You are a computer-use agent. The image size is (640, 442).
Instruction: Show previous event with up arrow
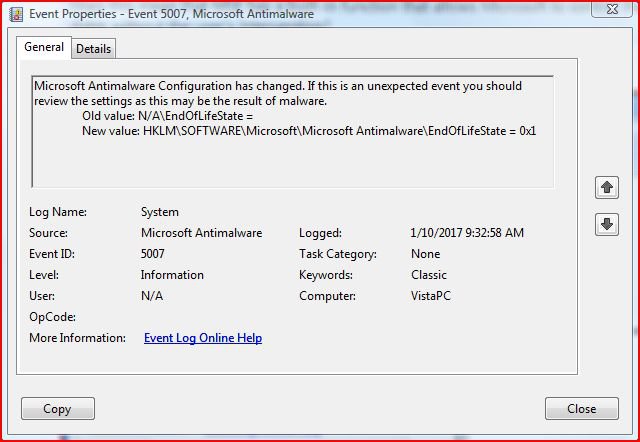coord(607,188)
